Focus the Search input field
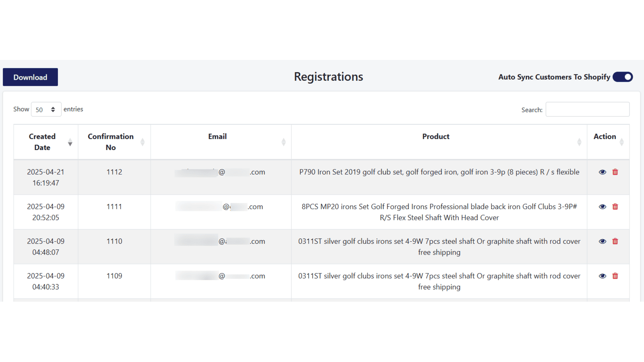644x362 pixels. [587, 109]
